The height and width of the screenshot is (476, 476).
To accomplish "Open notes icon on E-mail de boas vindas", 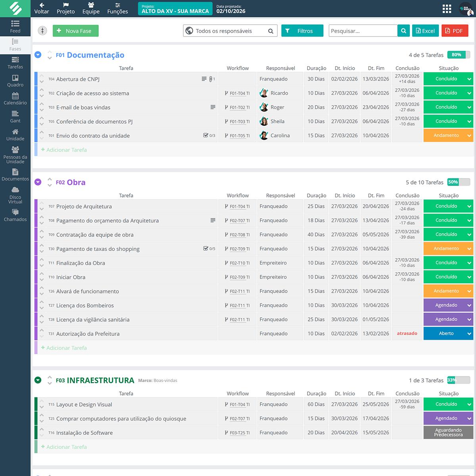I will [x=213, y=107].
